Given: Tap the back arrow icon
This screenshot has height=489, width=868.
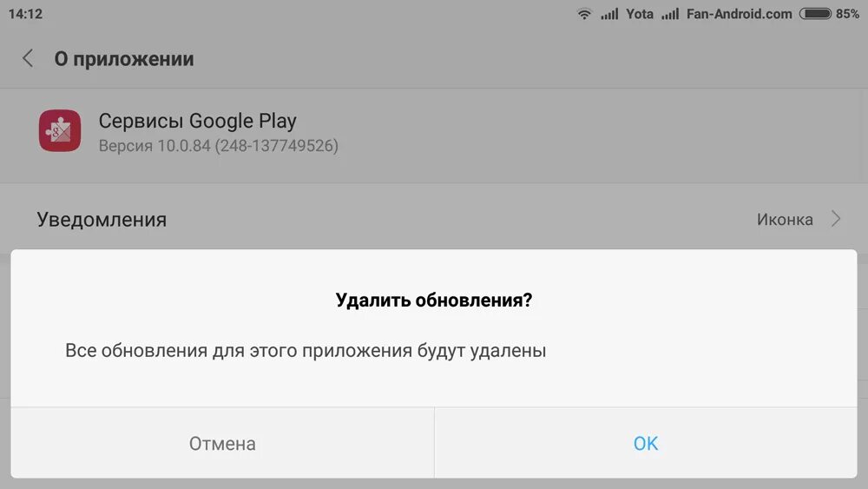Looking at the screenshot, I should 28,59.
